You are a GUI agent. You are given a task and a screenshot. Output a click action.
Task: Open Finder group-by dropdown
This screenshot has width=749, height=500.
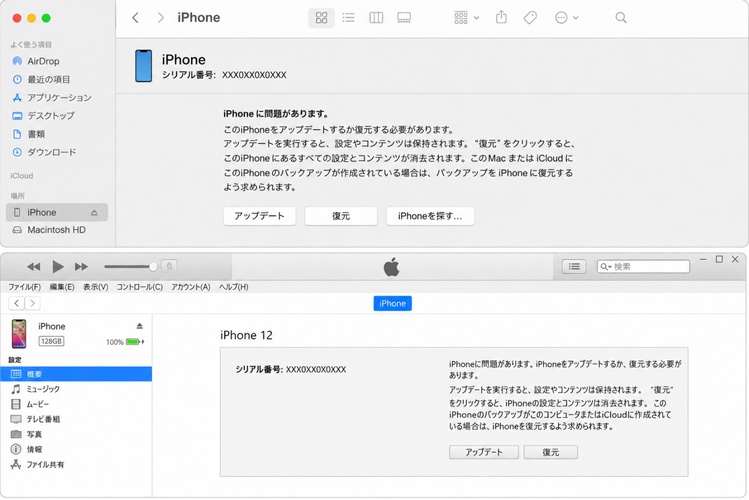tap(466, 18)
